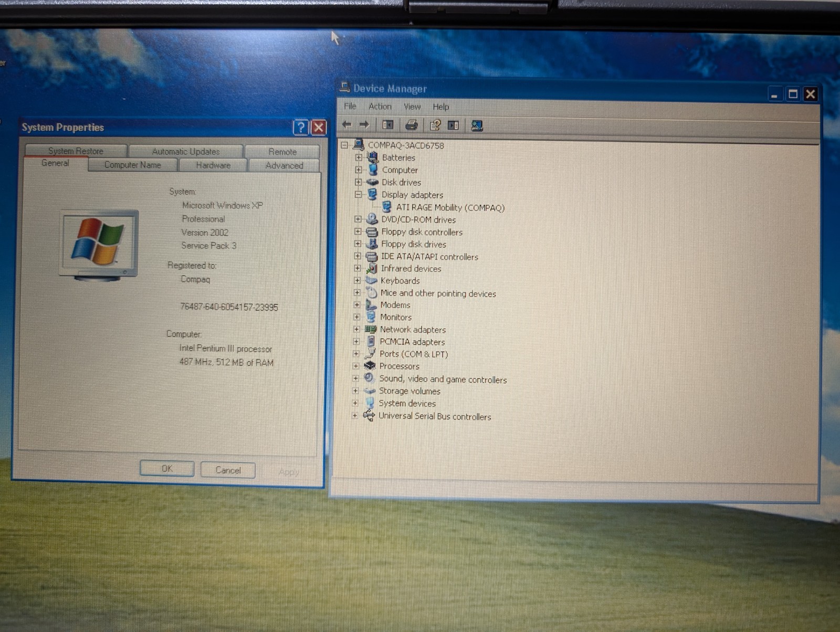
Task: Switch to the Advanced tab
Action: [285, 165]
